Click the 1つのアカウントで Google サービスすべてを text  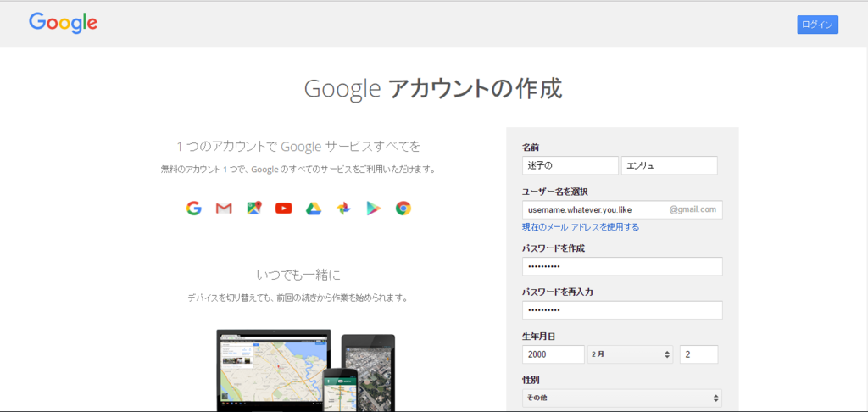298,147
